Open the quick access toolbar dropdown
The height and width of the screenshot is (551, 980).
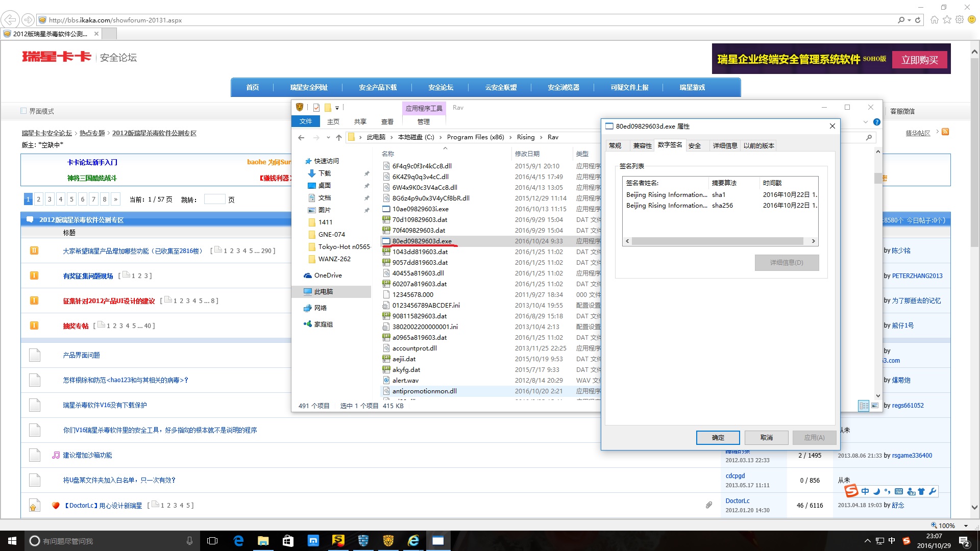coord(337,108)
